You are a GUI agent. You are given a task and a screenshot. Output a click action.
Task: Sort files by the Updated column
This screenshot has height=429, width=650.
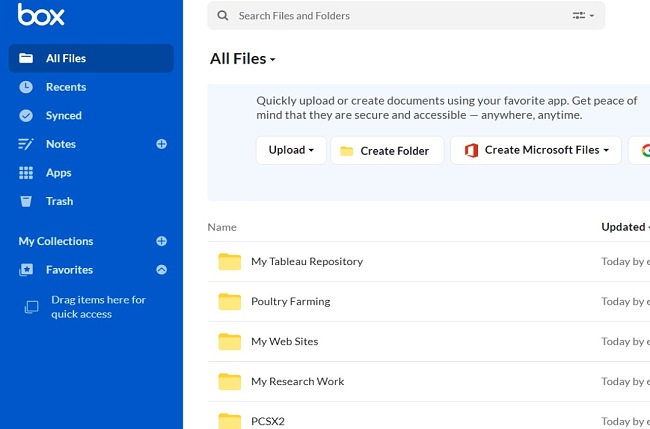click(625, 227)
